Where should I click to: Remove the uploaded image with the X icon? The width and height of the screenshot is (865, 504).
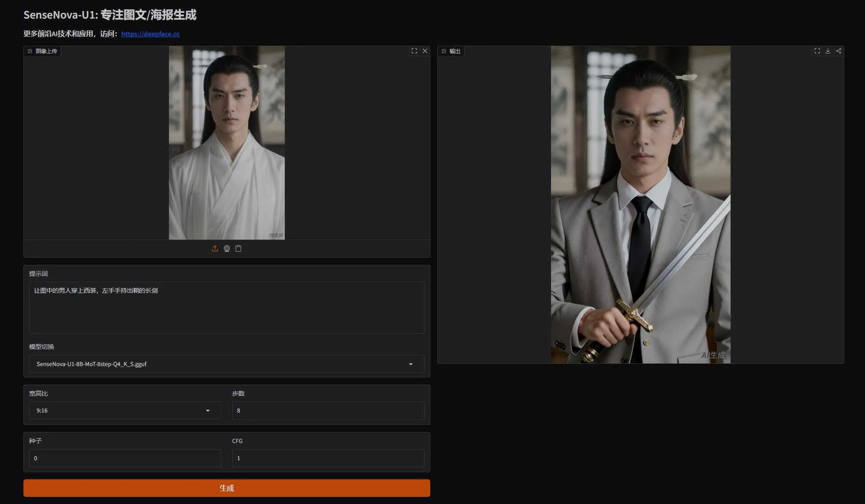pyautogui.click(x=425, y=51)
